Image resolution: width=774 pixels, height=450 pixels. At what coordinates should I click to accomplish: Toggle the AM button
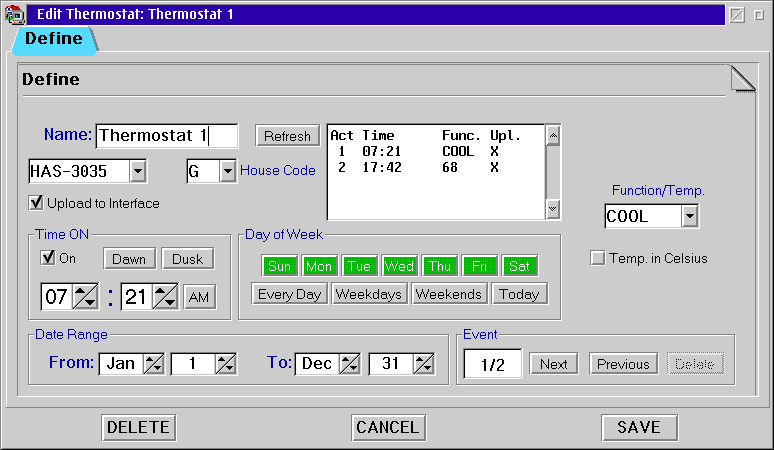click(x=199, y=297)
